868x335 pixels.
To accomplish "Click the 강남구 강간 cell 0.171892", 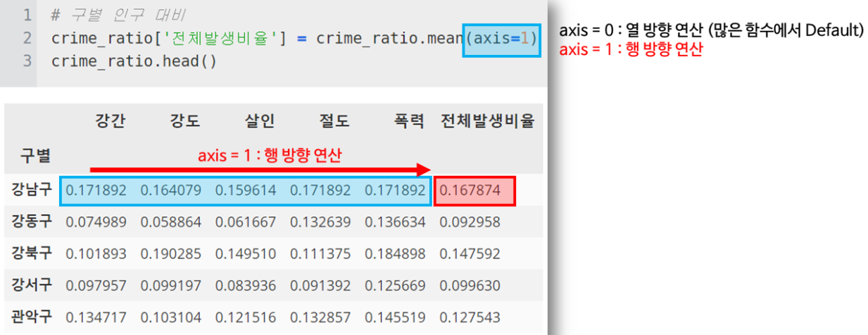I will pos(96,191).
